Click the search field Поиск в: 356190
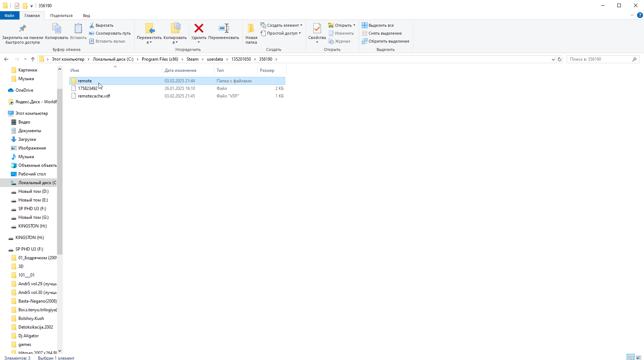Image resolution: width=644 pixels, height=360 pixels. click(x=599, y=59)
